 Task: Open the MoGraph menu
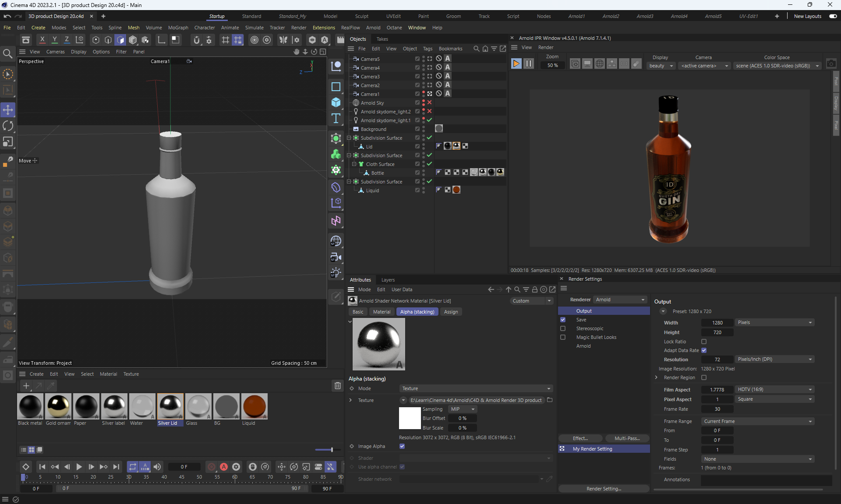[x=178, y=28]
